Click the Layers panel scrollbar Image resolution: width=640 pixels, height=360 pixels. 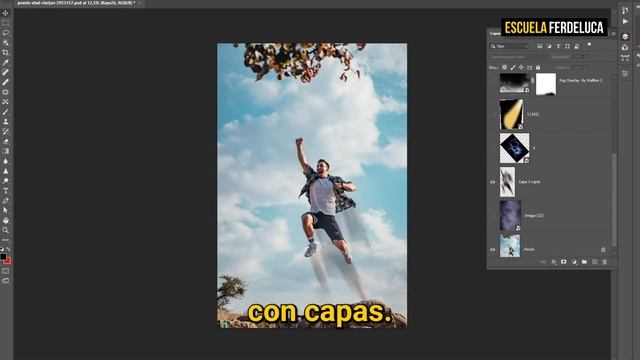tap(614, 200)
